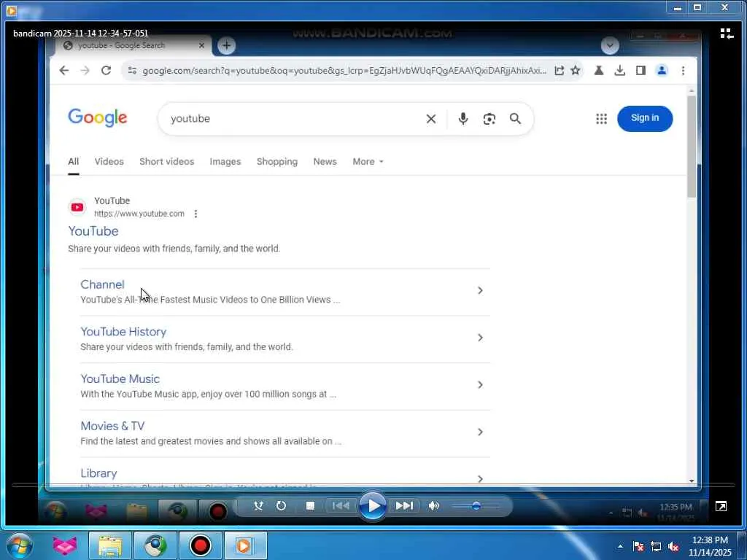This screenshot has height=560, width=747.
Task: Open the YouTube Music sitelink
Action: click(120, 378)
